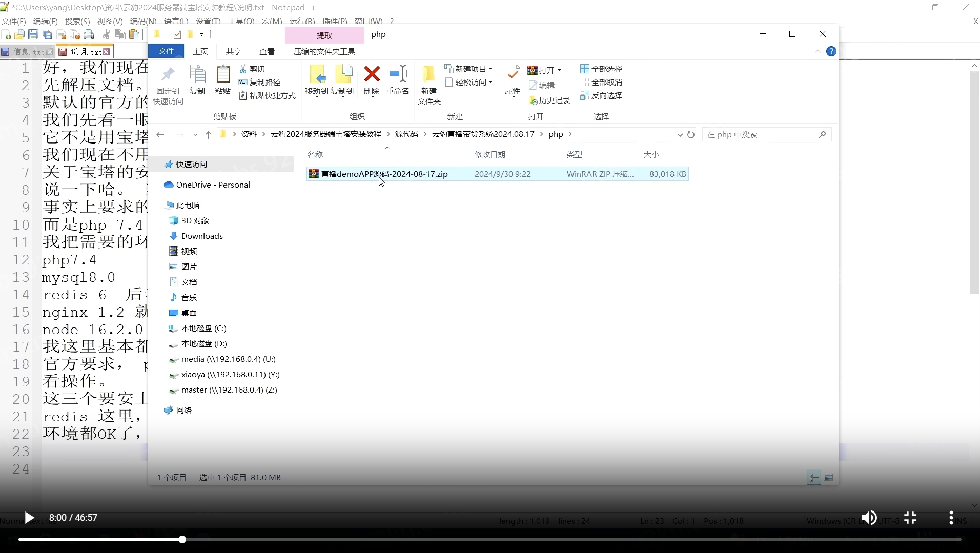Click the refresh button beside address bar
The height and width of the screenshot is (553, 980).
click(x=691, y=135)
